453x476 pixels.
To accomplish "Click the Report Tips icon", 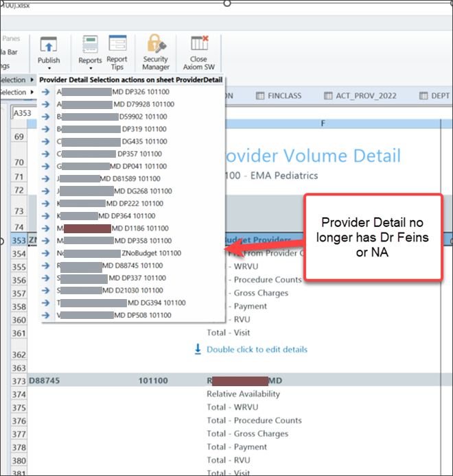I will click(x=117, y=45).
